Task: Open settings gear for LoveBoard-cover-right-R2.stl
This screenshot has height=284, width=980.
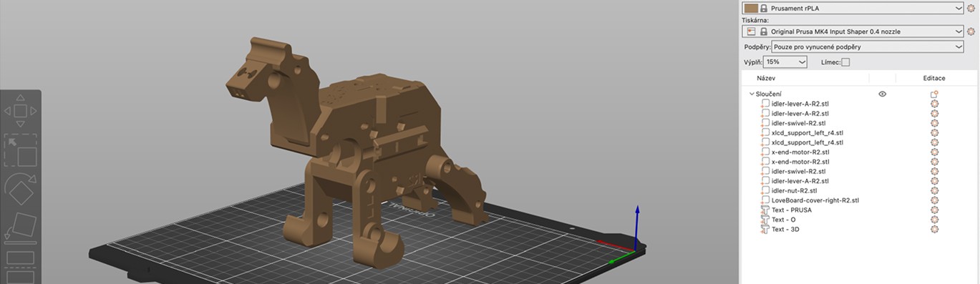Action: (934, 200)
